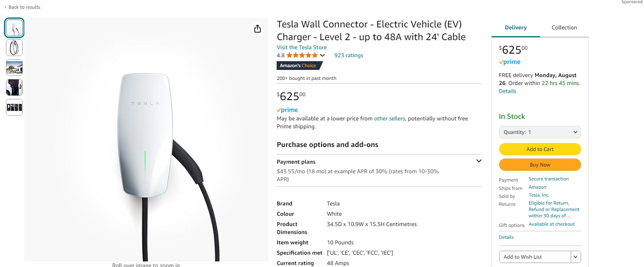Click the Amazon's Choice badge
Viewport: 644px width, 267px height.
(298, 66)
